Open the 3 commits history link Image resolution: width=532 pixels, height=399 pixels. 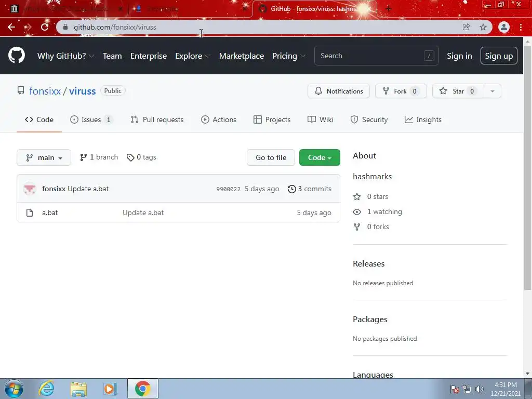pyautogui.click(x=310, y=189)
